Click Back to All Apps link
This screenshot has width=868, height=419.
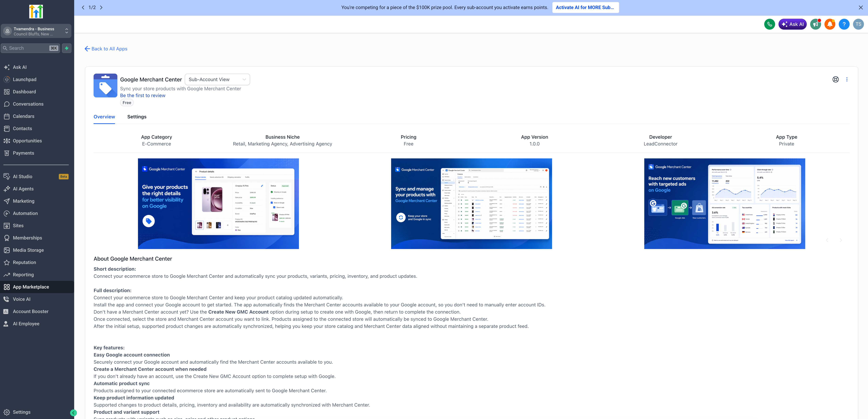click(x=106, y=49)
